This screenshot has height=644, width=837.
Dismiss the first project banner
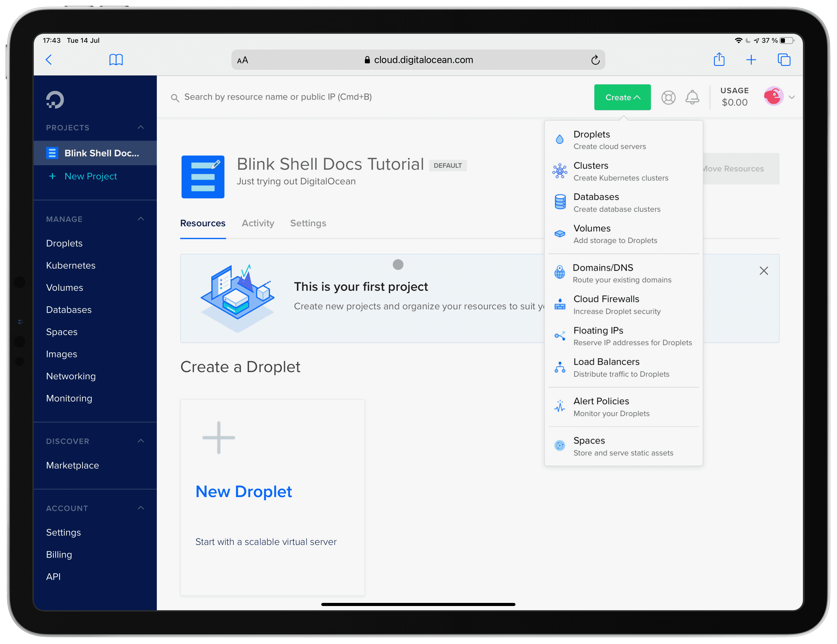764,271
